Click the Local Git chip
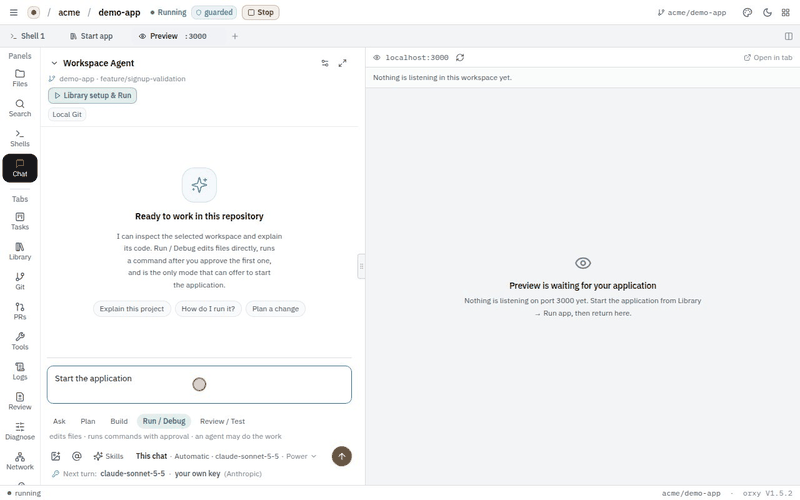 (x=67, y=114)
